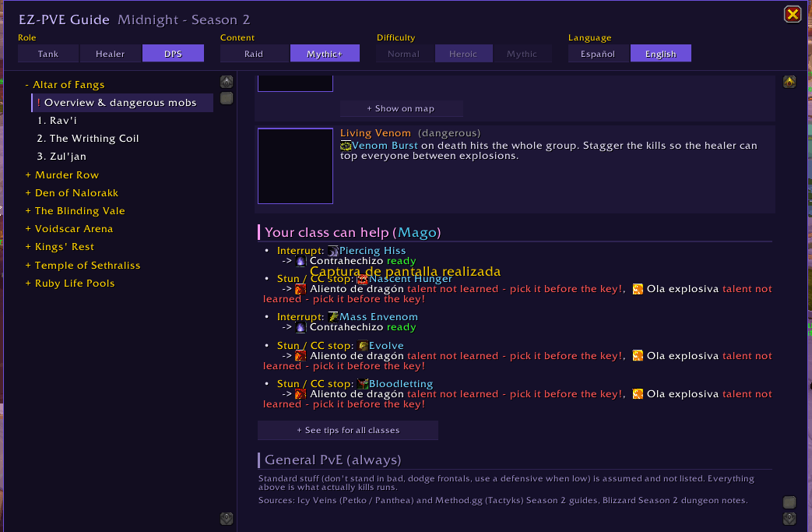
Task: Expand the Ruby Life Pools dungeon
Action: pyautogui.click(x=70, y=284)
